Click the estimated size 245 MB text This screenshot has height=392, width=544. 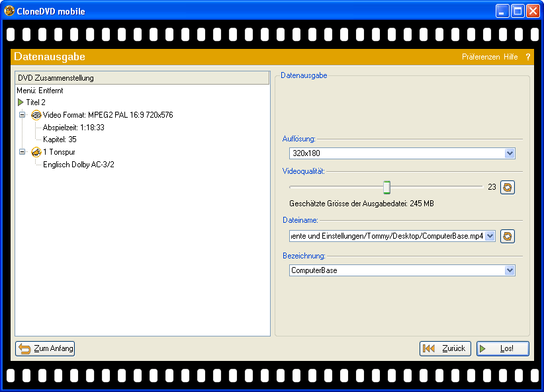click(361, 204)
